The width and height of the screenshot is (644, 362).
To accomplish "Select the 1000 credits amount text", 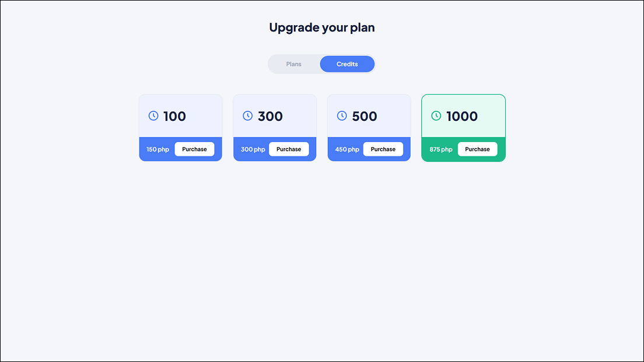I will click(x=462, y=116).
